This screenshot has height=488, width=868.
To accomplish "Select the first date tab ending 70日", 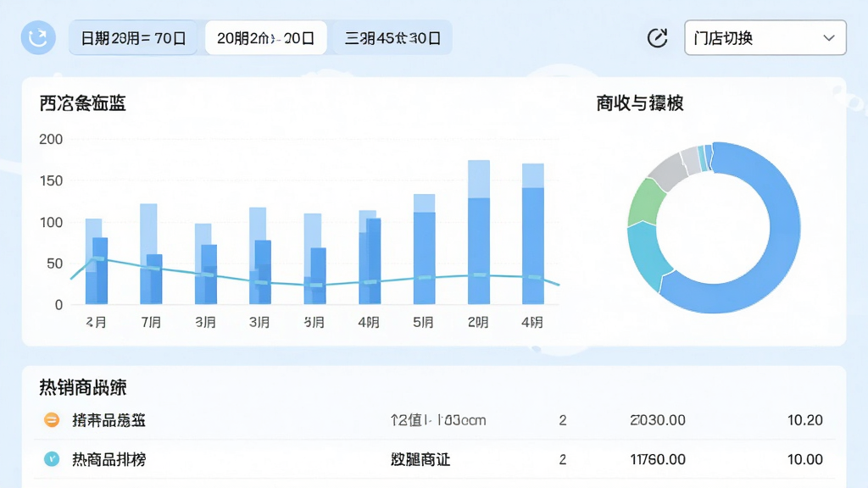I will 133,37.
